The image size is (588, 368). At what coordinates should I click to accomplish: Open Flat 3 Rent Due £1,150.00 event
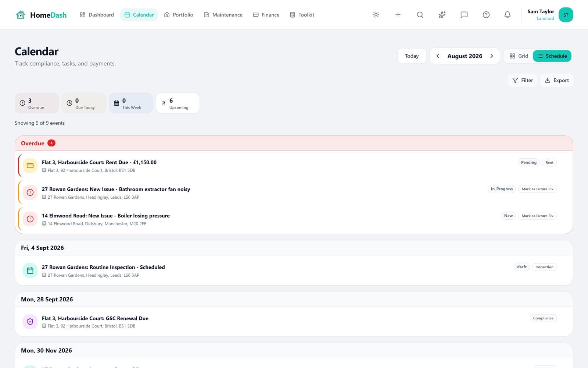click(x=294, y=166)
